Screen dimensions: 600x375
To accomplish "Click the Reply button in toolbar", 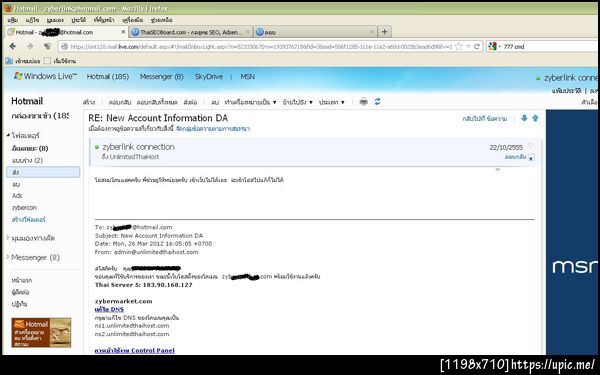I will (120, 102).
